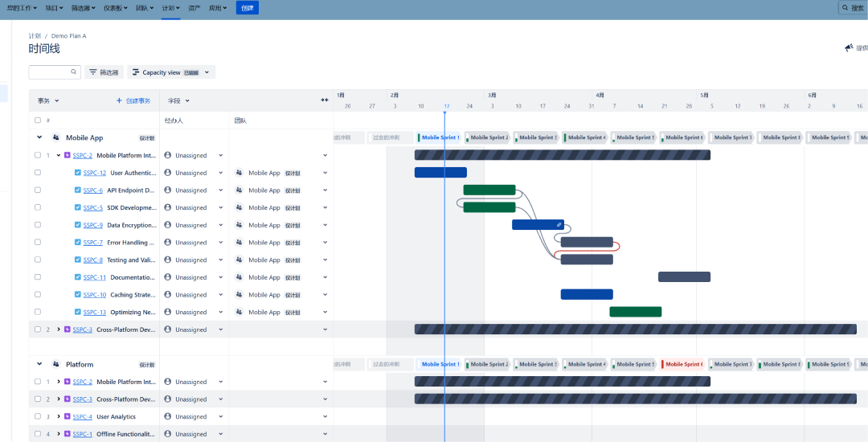Screen dimensions: 868x442
Task: Click the avatar icon for SSPC-3 assignee in Mobile App
Action: (168, 329)
